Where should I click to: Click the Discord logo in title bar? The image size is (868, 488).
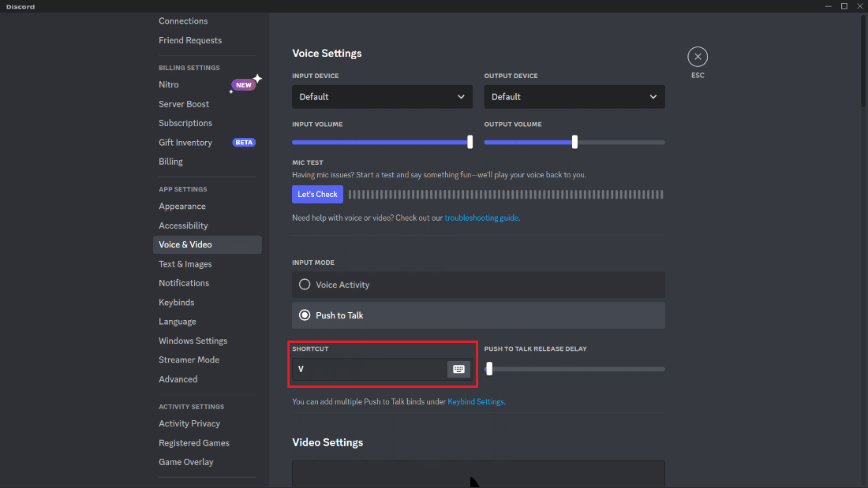coord(20,6)
